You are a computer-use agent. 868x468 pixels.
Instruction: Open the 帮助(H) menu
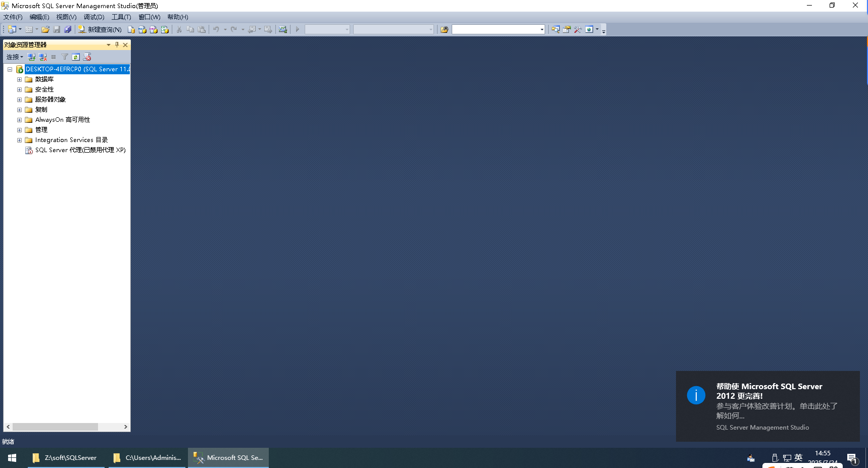[178, 17]
